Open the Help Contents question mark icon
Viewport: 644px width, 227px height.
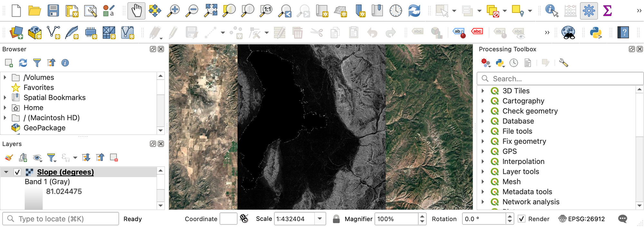pos(623,32)
